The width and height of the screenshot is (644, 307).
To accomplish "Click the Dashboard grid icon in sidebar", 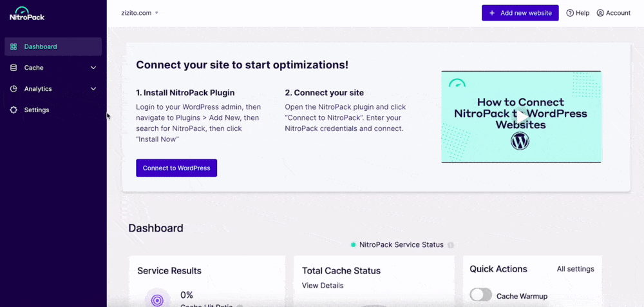I will 14,46.
